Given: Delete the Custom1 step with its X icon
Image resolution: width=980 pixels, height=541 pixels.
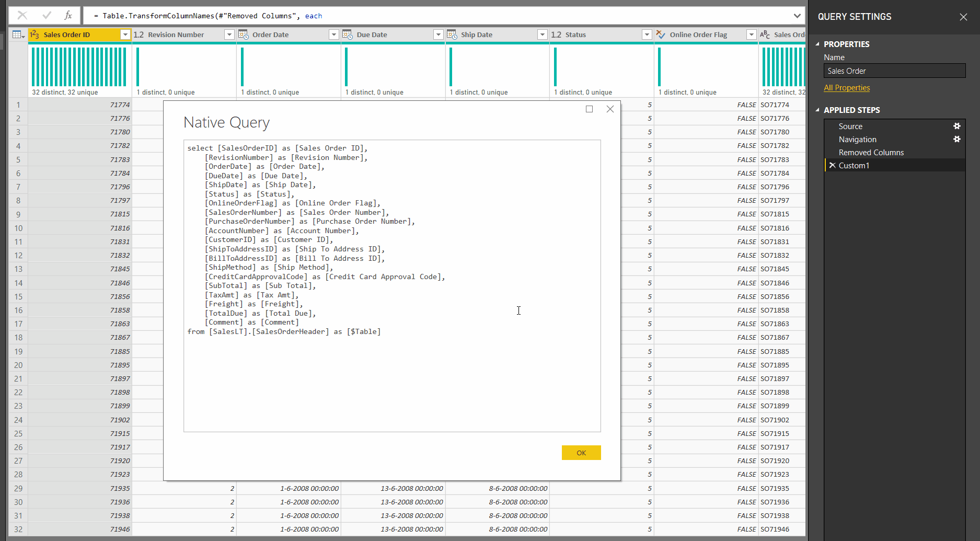Looking at the screenshot, I should (832, 165).
